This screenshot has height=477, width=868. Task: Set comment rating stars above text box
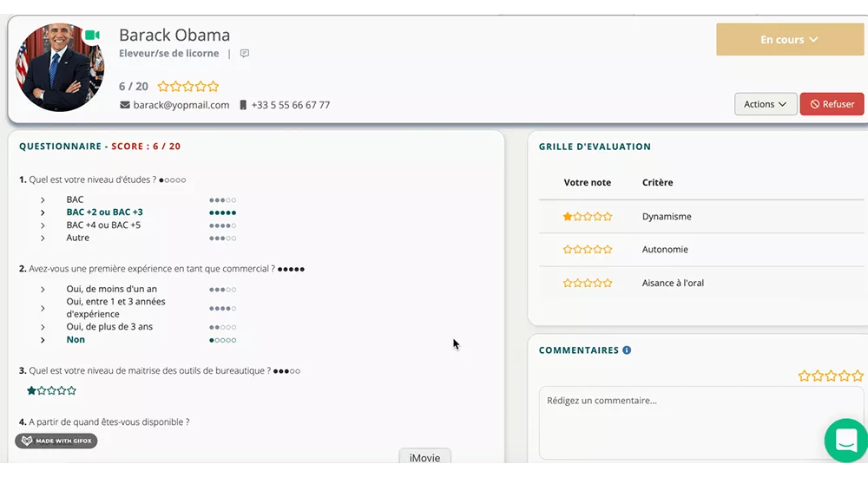point(831,376)
